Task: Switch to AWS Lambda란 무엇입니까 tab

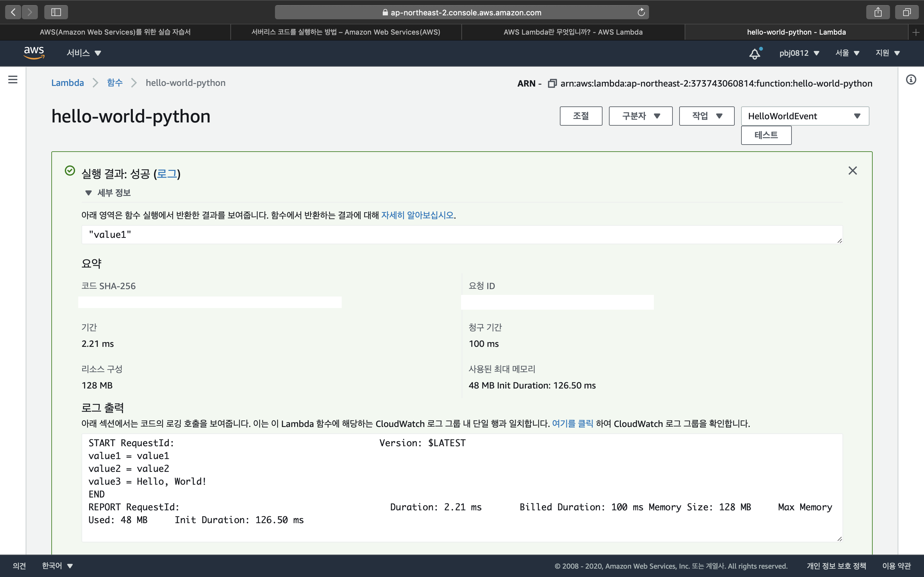Action: pyautogui.click(x=573, y=32)
